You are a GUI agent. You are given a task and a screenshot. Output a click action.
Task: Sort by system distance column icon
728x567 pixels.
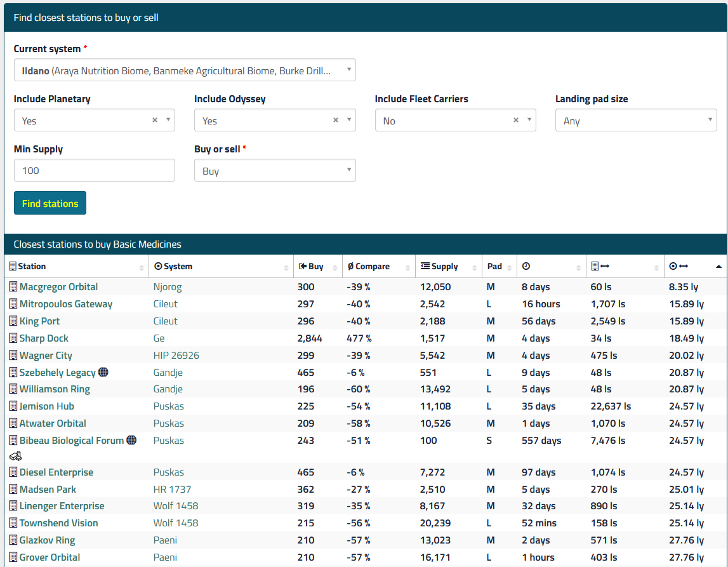click(x=678, y=266)
